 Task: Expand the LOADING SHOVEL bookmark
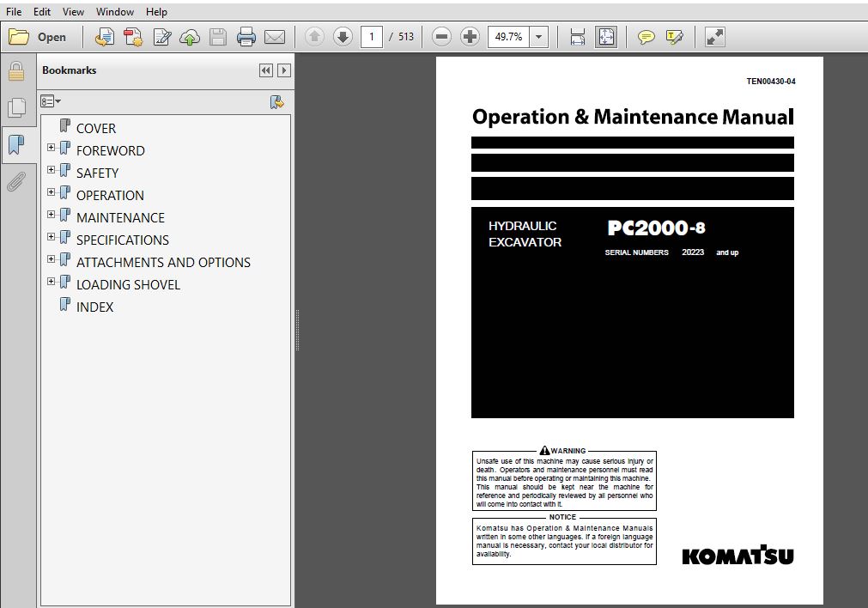coord(51,282)
